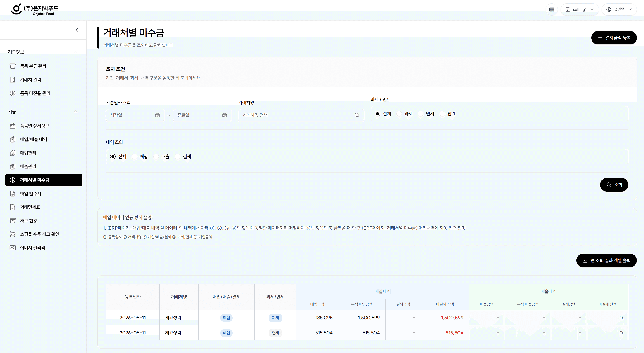Focus the 거래처명 검색 input
The height and width of the screenshot is (353, 644).
click(301, 115)
